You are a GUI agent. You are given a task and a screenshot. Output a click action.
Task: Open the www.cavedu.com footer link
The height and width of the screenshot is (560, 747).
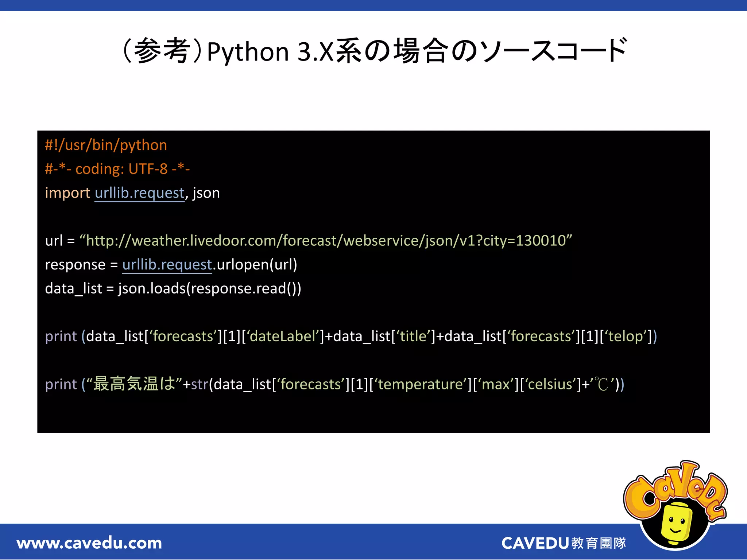click(89, 543)
